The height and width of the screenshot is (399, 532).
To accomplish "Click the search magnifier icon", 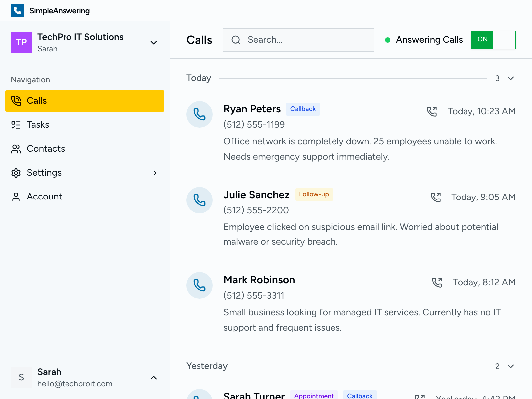I will [236, 40].
